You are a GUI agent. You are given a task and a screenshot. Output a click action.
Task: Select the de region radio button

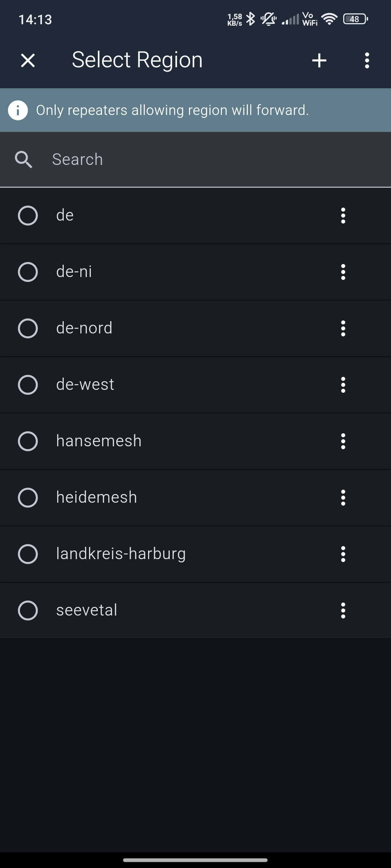[x=28, y=216]
